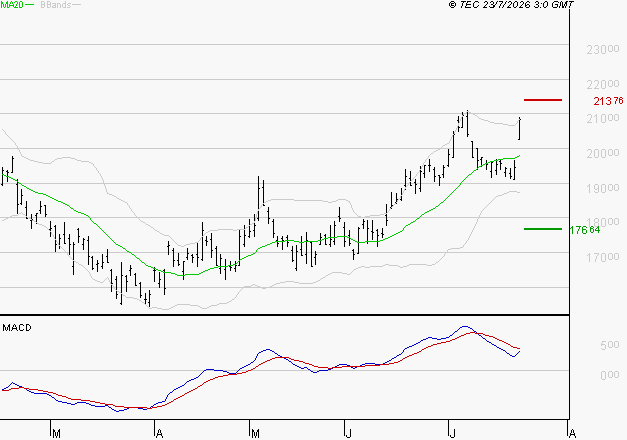Click the green 176.64 support value
The width and height of the screenshot is (627, 440).
tap(585, 230)
